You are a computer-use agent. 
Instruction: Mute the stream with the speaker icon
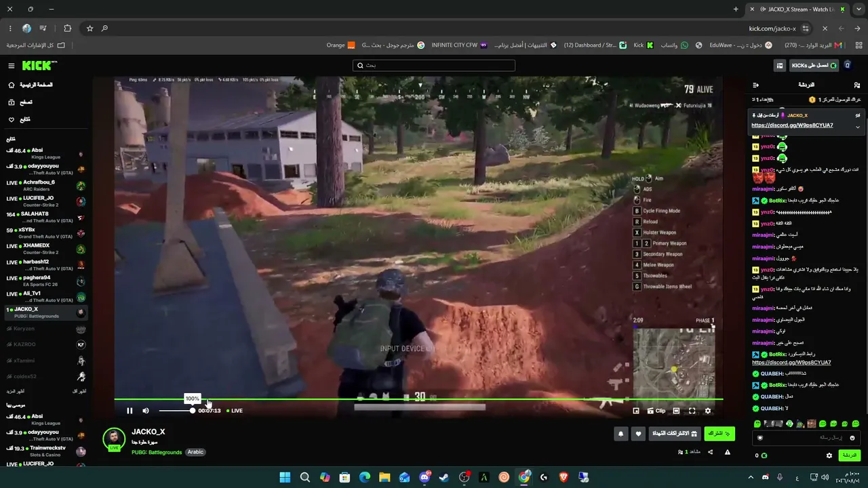point(146,411)
